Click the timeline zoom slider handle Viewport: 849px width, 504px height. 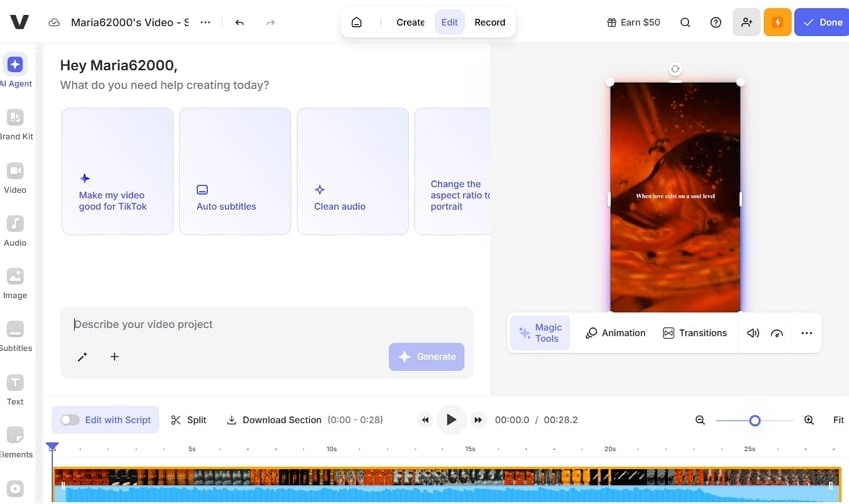[755, 420]
